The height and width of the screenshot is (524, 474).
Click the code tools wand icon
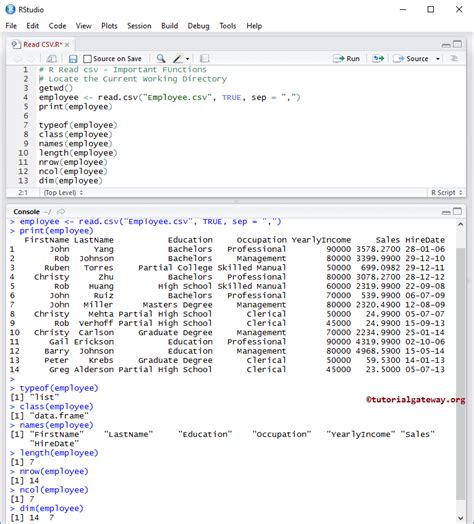(x=178, y=59)
